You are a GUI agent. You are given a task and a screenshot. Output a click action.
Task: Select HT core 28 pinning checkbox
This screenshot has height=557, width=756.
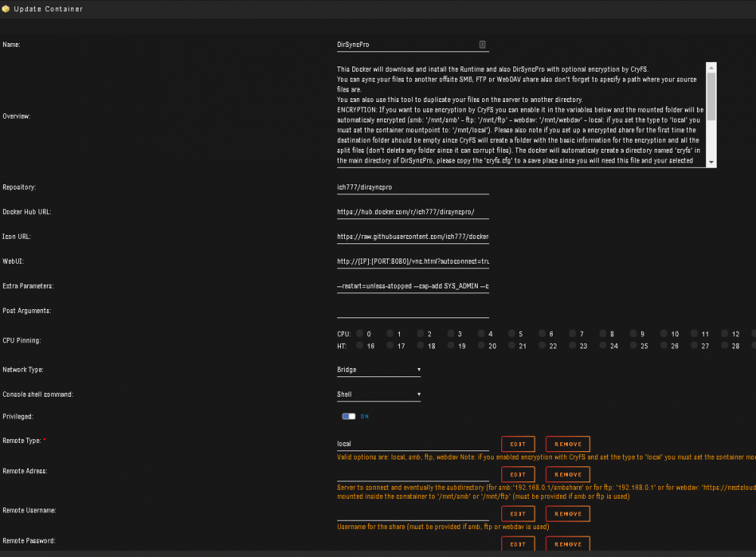pyautogui.click(x=725, y=345)
